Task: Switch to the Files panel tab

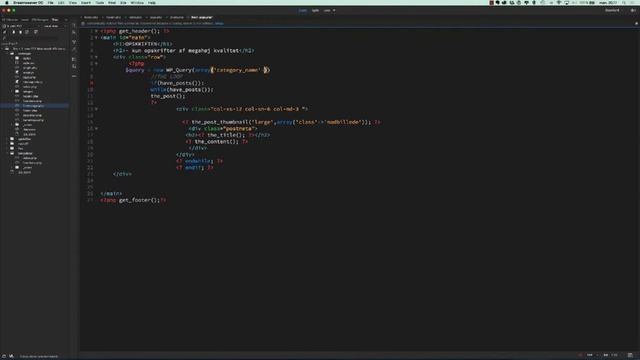Action: (55, 20)
